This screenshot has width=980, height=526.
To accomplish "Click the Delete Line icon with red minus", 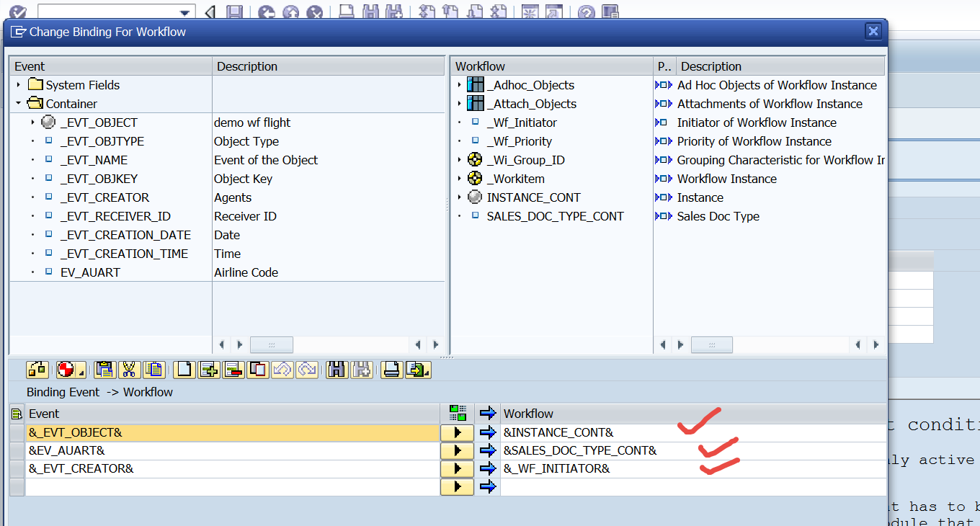I will (x=232, y=370).
